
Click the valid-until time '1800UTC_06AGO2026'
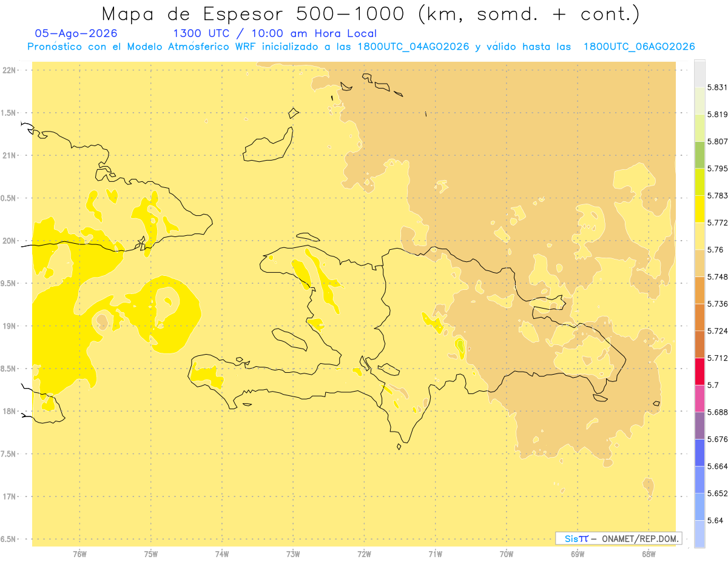(x=639, y=47)
